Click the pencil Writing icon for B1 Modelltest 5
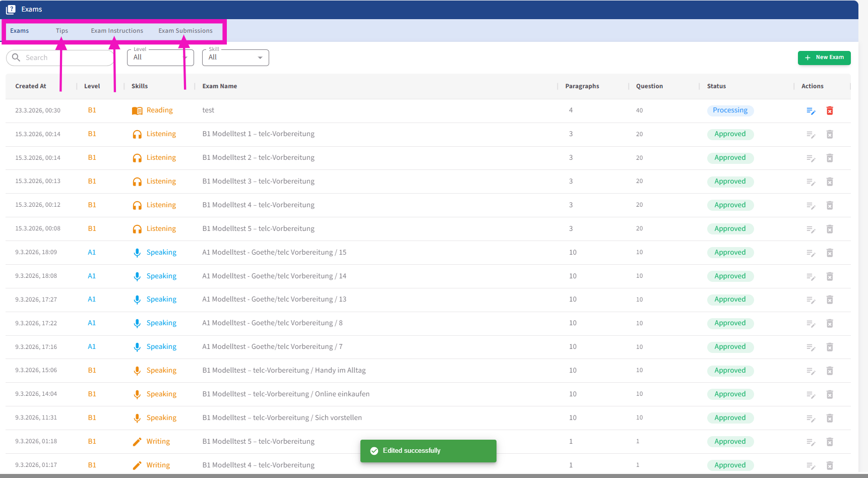868x478 pixels. point(137,442)
